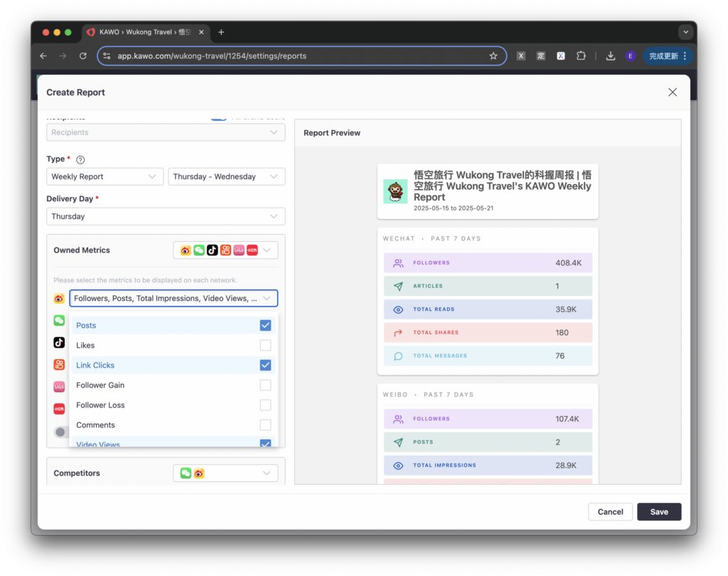Open the browser Extensions puzzle icon
The image size is (728, 576).
coord(581,56)
